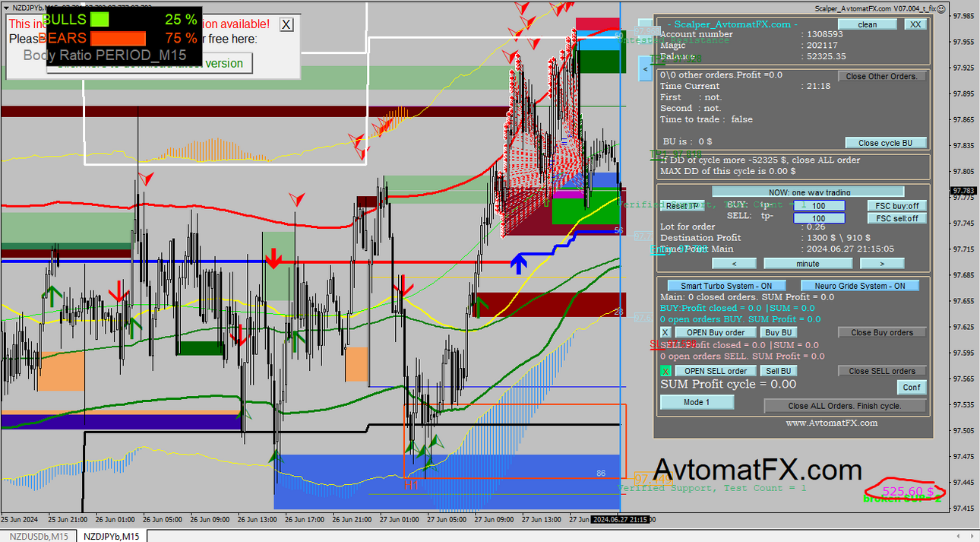The width and height of the screenshot is (980, 542).
Task: Click OPEN SELL order button
Action: [716, 371]
